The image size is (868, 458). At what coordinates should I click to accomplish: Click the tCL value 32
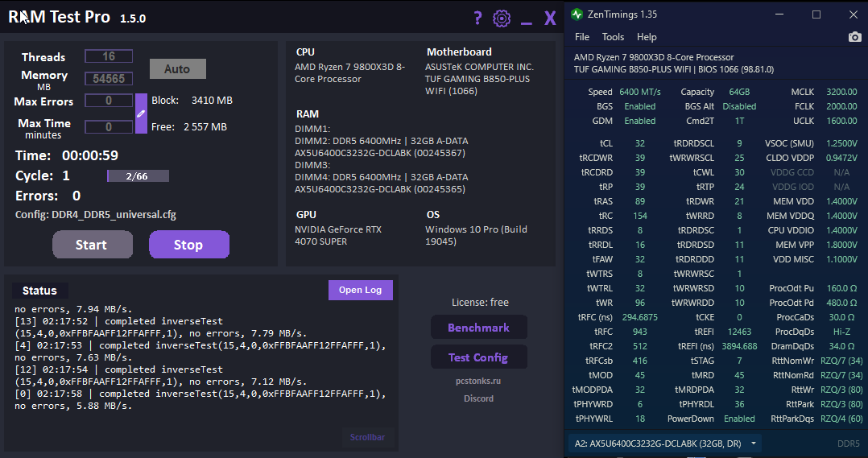pyautogui.click(x=640, y=143)
